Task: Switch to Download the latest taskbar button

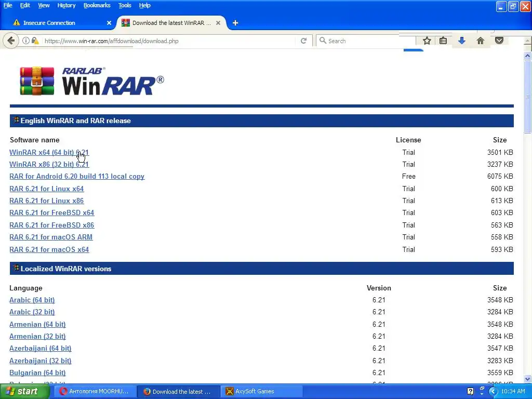Action: click(179, 392)
